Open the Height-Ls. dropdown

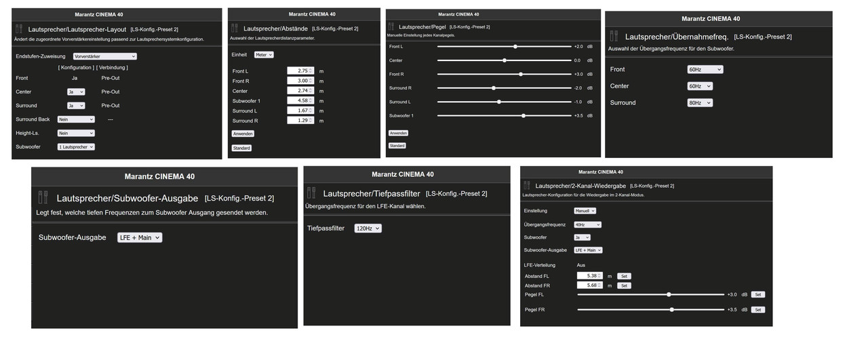(76, 134)
